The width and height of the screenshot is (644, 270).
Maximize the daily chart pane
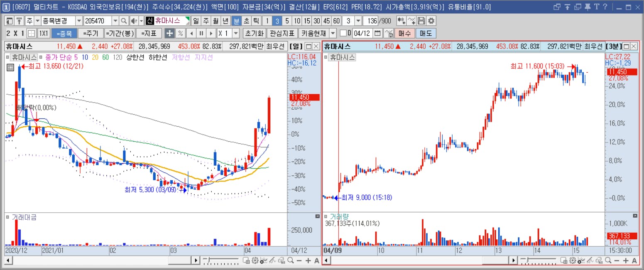(x=309, y=47)
